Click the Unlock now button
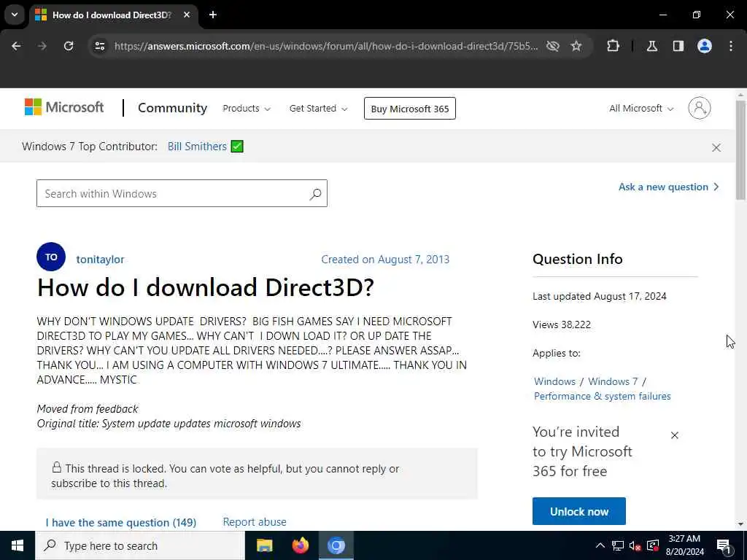Image resolution: width=747 pixels, height=560 pixels. (x=578, y=511)
